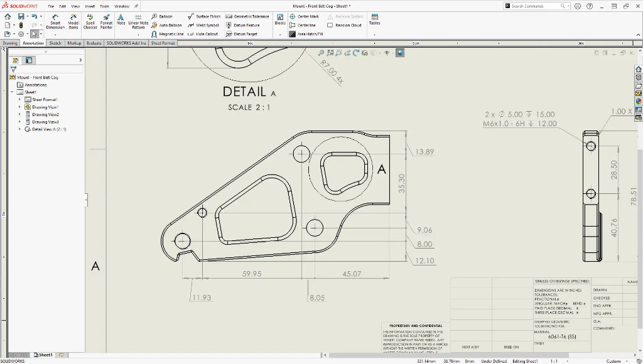
Task: Expand the Drawing View2 tree node
Action: [x=19, y=114]
